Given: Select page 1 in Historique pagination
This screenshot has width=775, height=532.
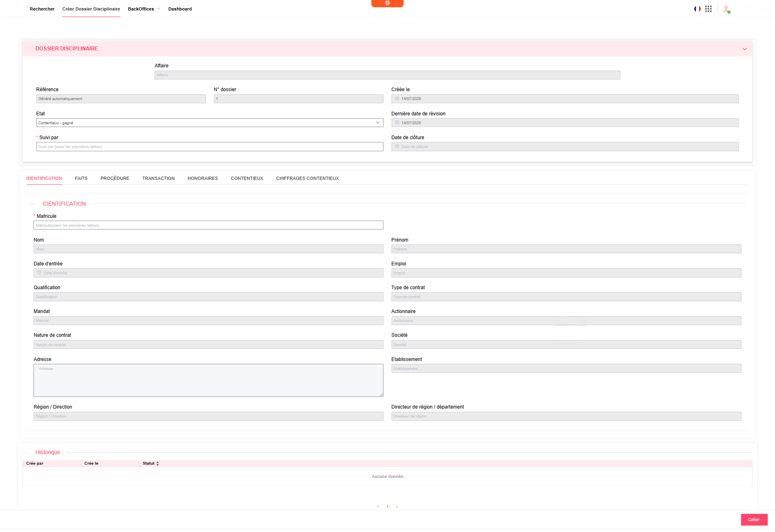Looking at the screenshot, I should point(387,506).
